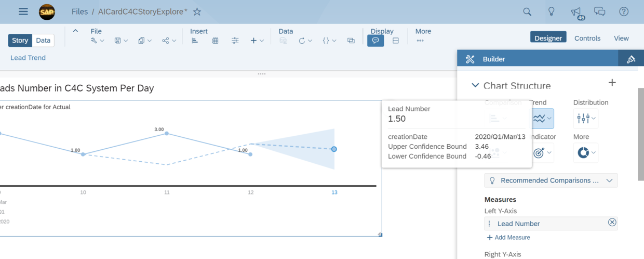The width and height of the screenshot is (644, 259).
Task: Open notifications megaphone icon with badge 46
Action: [x=576, y=12]
